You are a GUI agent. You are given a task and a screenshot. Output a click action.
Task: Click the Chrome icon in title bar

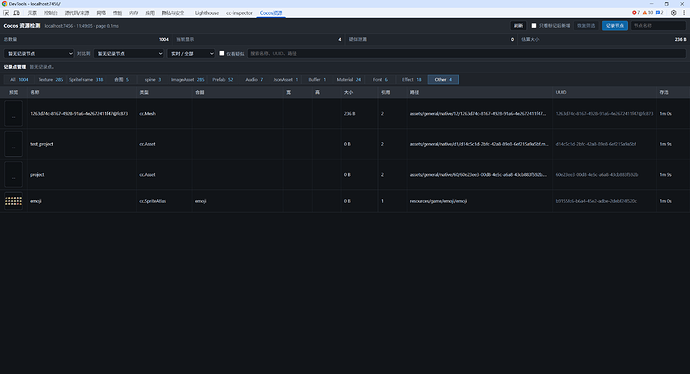point(4,4)
